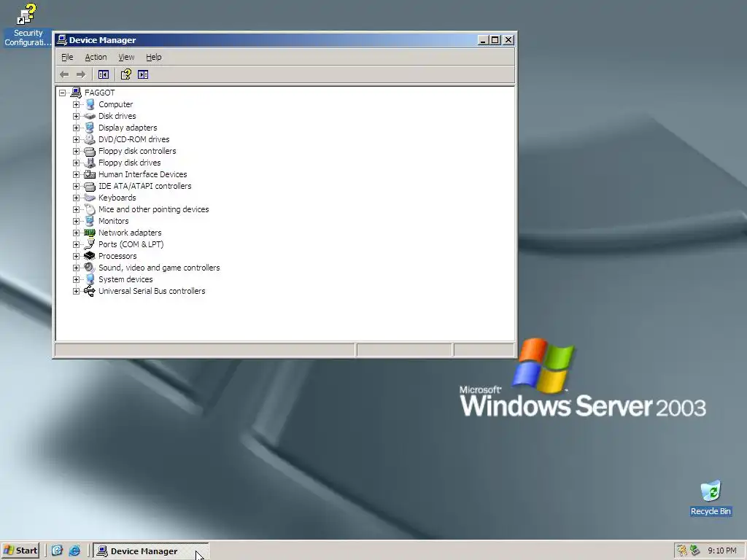Viewport: 747px width, 560px height.
Task: Expand the System devices category
Action: tap(76, 279)
